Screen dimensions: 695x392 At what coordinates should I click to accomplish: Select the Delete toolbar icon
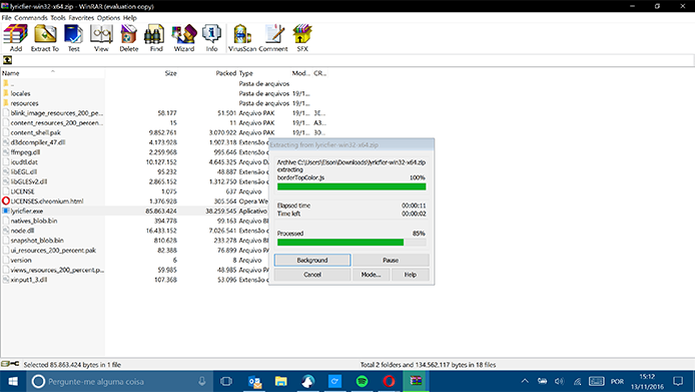(x=129, y=38)
